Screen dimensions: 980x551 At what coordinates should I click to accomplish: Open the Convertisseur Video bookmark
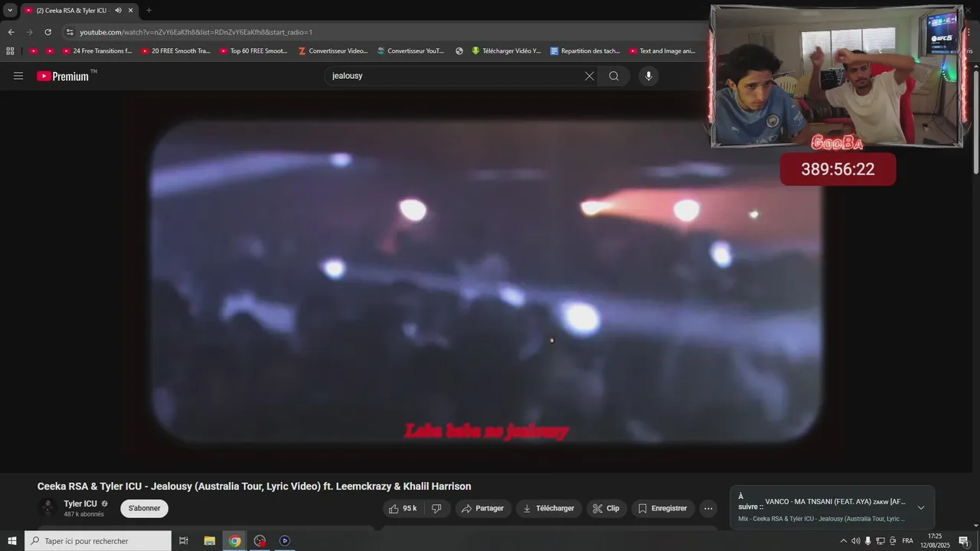[x=333, y=51]
